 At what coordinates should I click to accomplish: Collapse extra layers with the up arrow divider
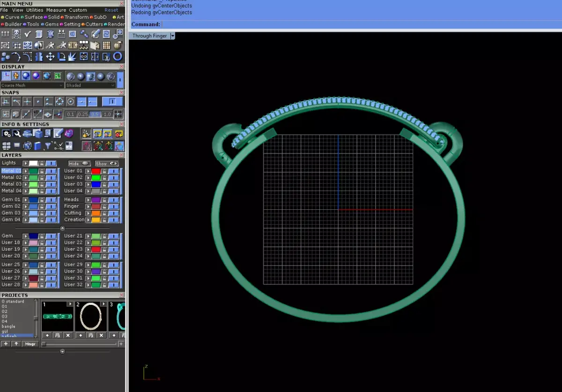pyautogui.click(x=62, y=228)
